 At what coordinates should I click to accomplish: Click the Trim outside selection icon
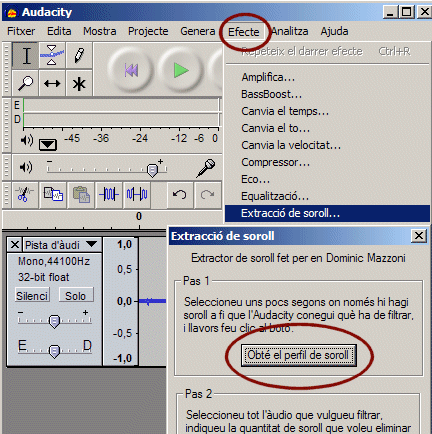[x=109, y=195]
